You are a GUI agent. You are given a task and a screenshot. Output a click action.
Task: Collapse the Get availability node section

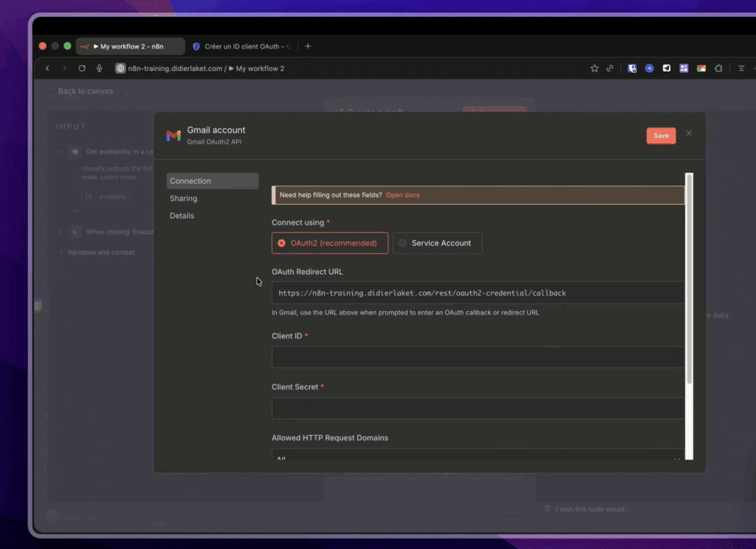[61, 151]
